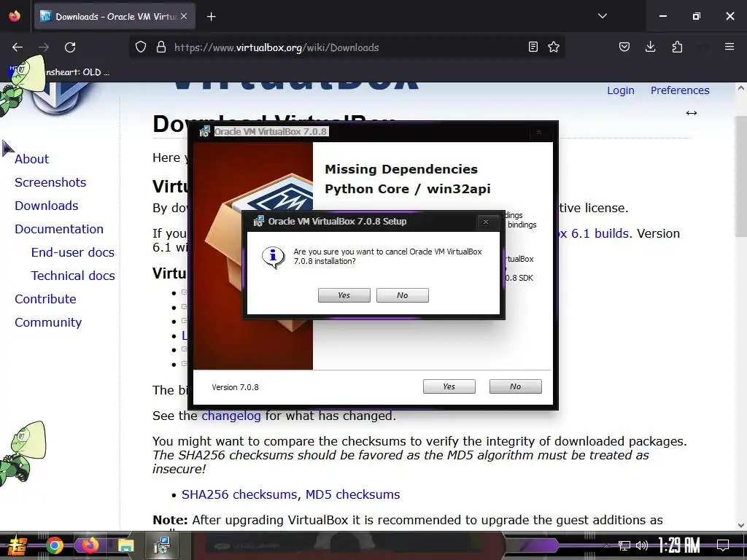Open the notification center icon

click(723, 545)
